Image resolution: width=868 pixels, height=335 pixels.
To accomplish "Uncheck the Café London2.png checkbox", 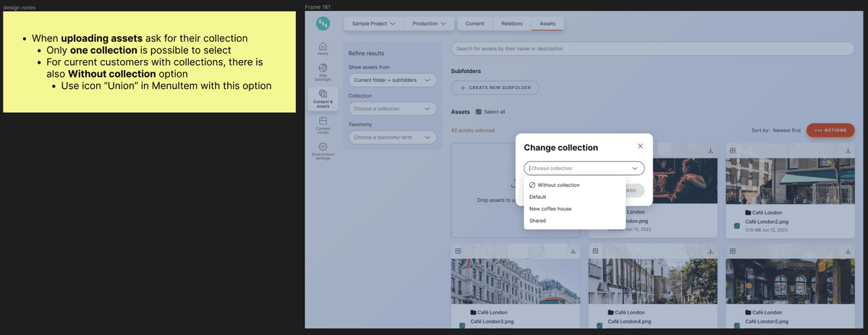I will click(x=736, y=226).
